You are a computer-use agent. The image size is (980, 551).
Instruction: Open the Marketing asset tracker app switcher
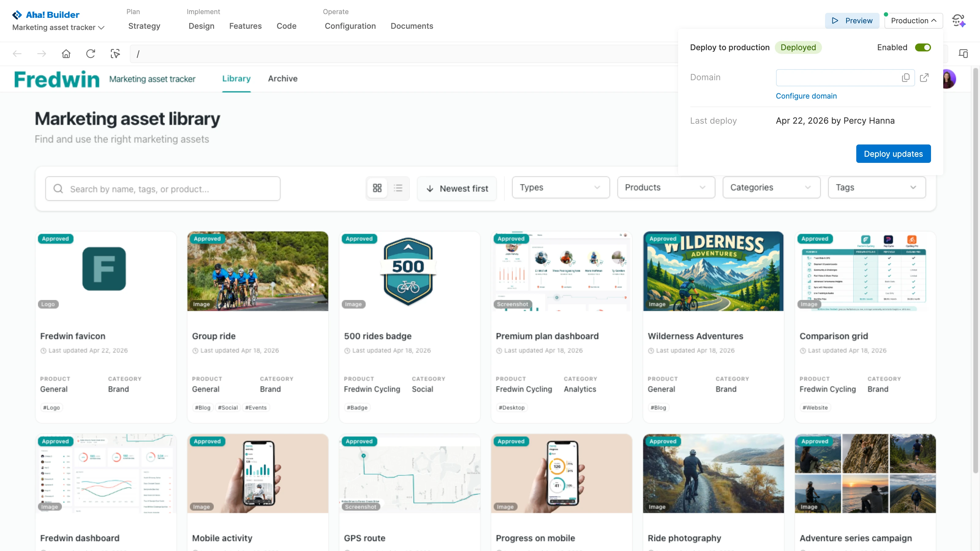click(x=58, y=27)
